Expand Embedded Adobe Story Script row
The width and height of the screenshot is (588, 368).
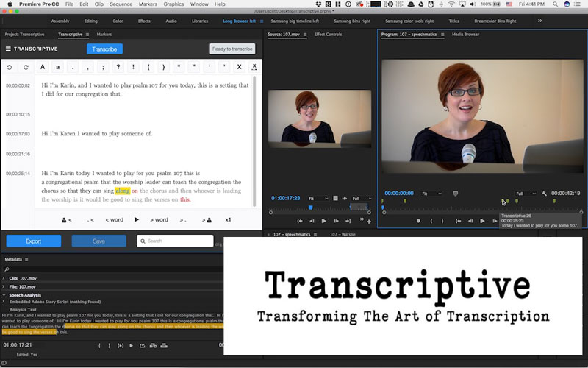point(4,302)
